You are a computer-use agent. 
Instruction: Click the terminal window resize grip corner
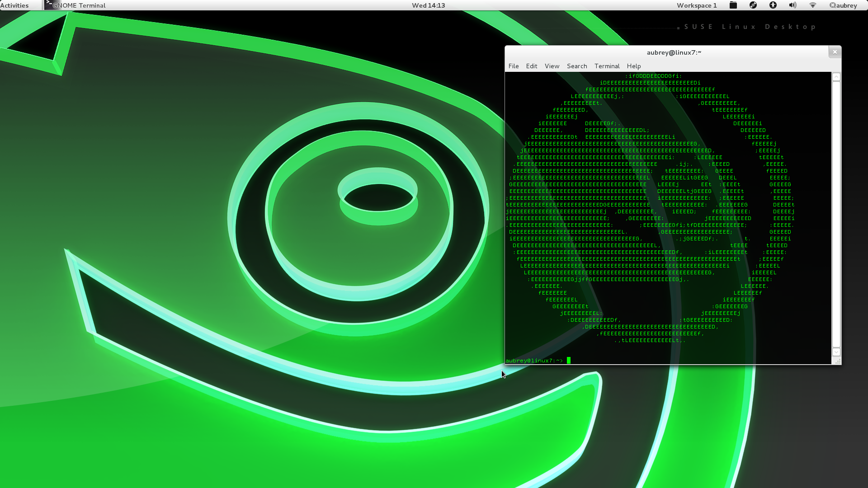[838, 361]
